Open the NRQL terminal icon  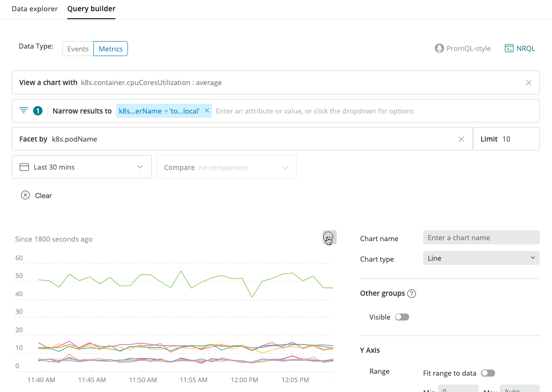[x=509, y=49]
